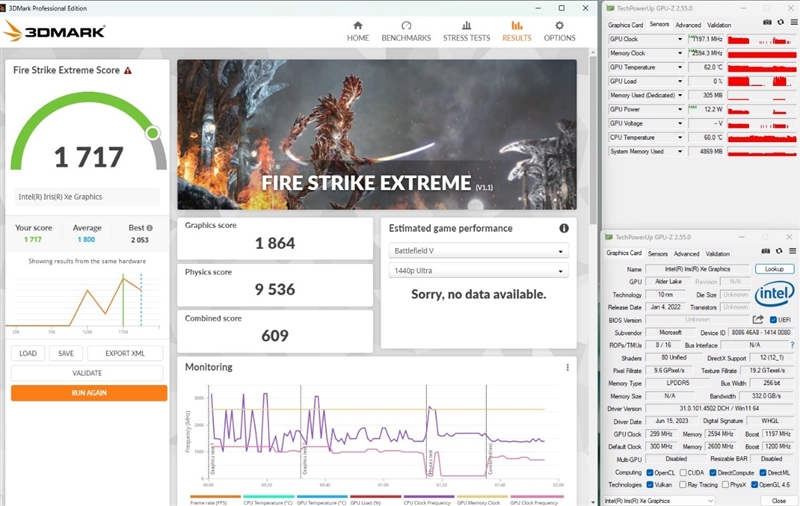Open the Monitoring panel three-dot menu

point(567,367)
